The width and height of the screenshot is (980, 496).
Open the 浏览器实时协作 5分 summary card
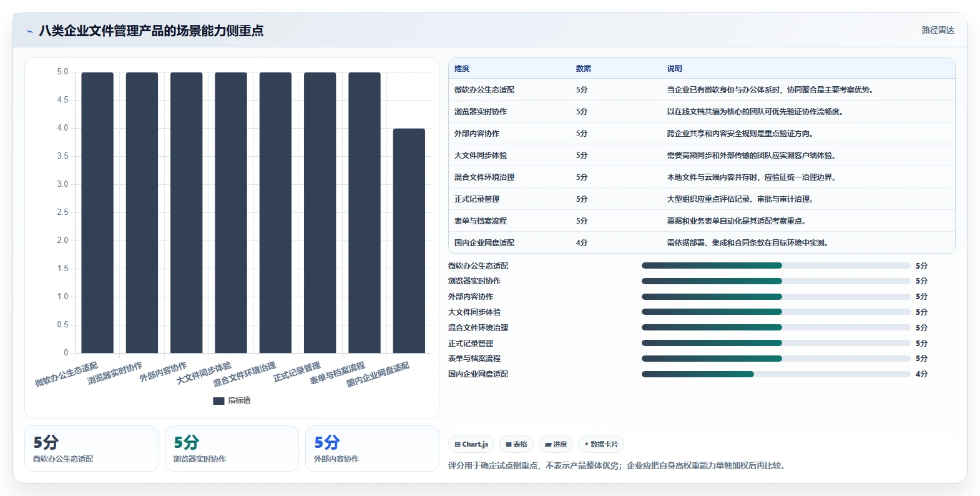tap(232, 449)
